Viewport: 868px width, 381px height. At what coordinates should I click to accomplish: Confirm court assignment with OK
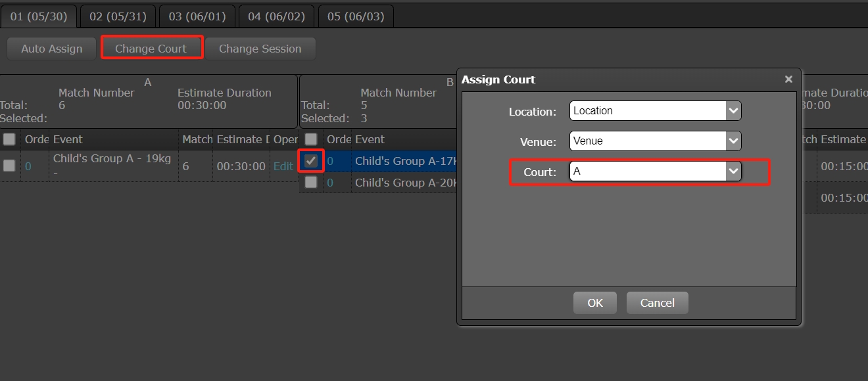(x=594, y=303)
